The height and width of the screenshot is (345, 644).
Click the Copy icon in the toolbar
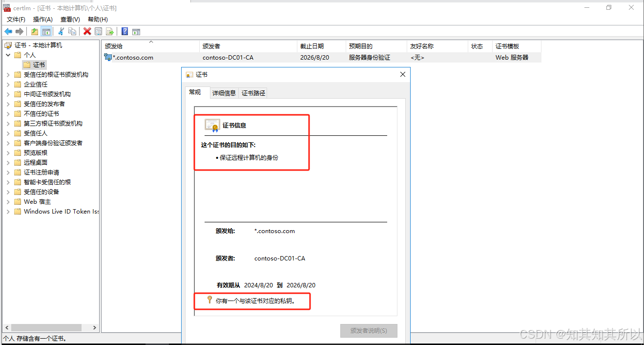72,32
